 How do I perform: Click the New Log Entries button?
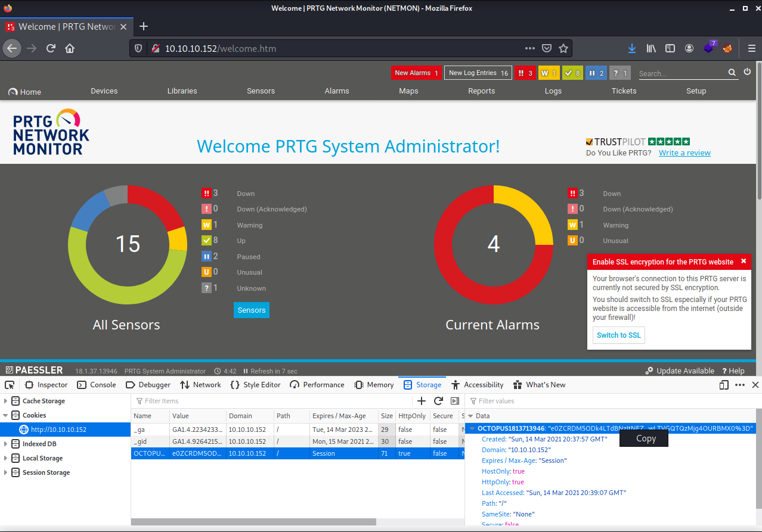click(x=478, y=73)
